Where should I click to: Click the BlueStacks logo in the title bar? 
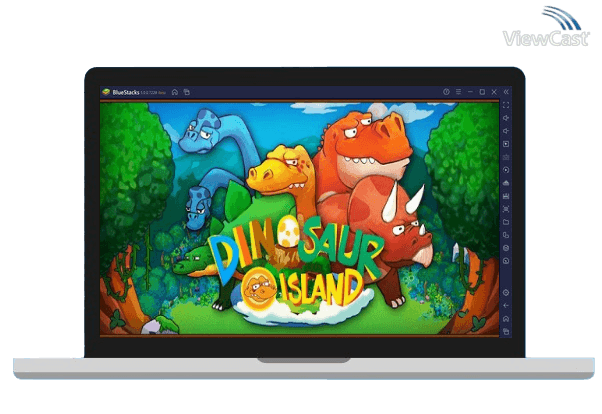tap(106, 92)
